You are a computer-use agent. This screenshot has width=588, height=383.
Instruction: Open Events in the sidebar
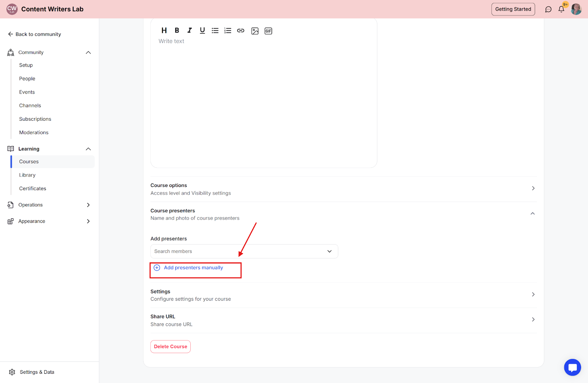pyautogui.click(x=27, y=92)
